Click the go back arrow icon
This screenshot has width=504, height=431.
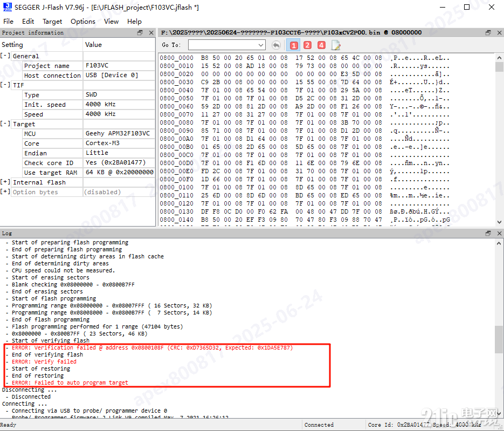click(x=276, y=45)
